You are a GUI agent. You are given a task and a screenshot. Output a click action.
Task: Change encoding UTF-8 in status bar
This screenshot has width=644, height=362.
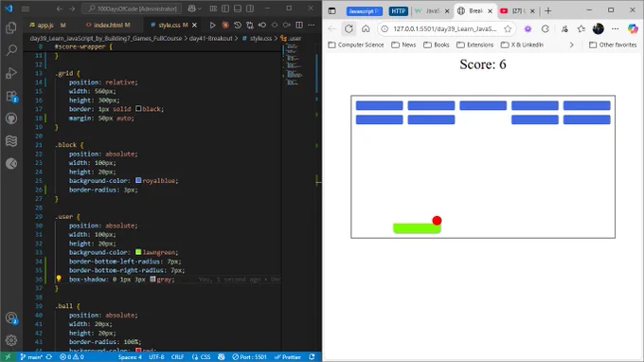pyautogui.click(x=156, y=356)
